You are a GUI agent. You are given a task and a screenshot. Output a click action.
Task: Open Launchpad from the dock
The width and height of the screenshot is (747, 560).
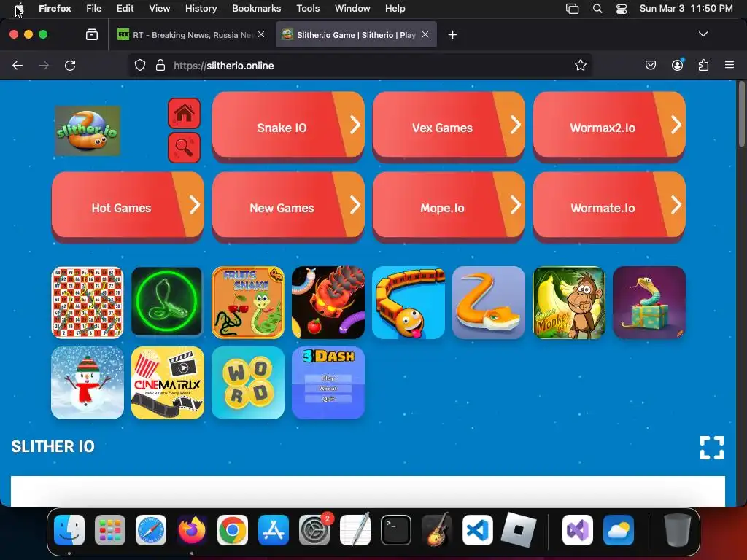click(x=110, y=530)
